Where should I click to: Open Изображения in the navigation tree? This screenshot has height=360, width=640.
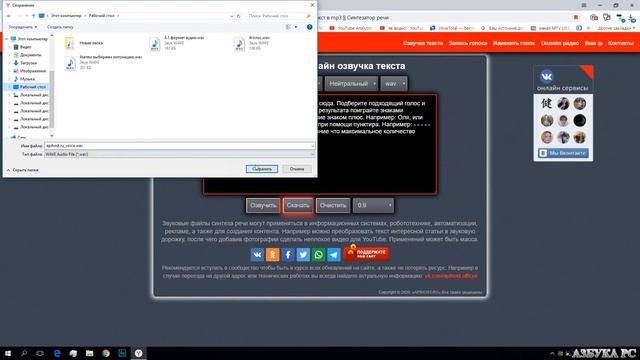[x=29, y=71]
